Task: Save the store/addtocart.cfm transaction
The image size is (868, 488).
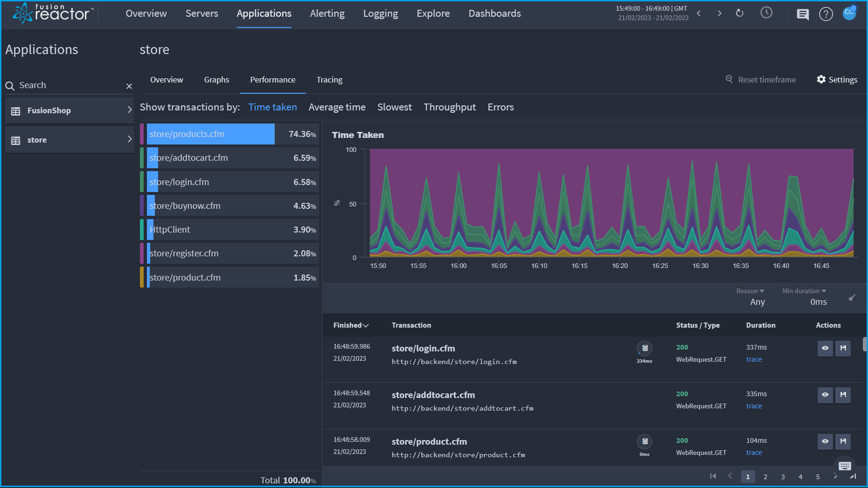Action: [843, 395]
